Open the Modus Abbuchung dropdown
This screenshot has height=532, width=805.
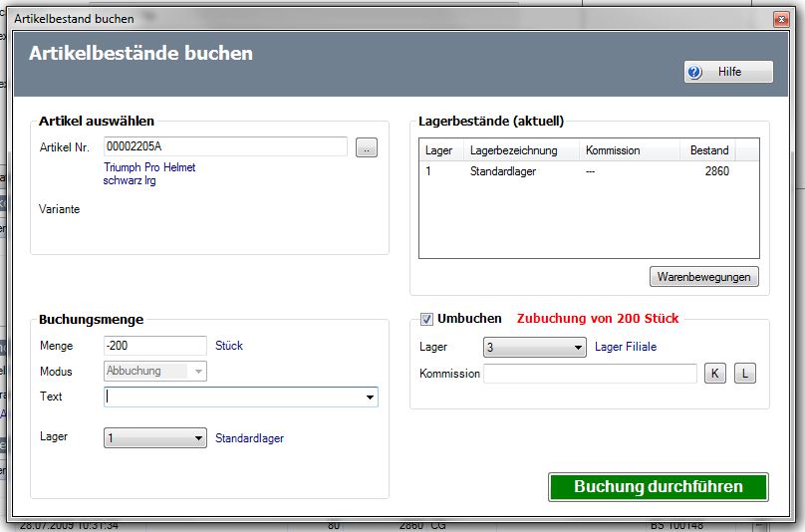(199, 371)
